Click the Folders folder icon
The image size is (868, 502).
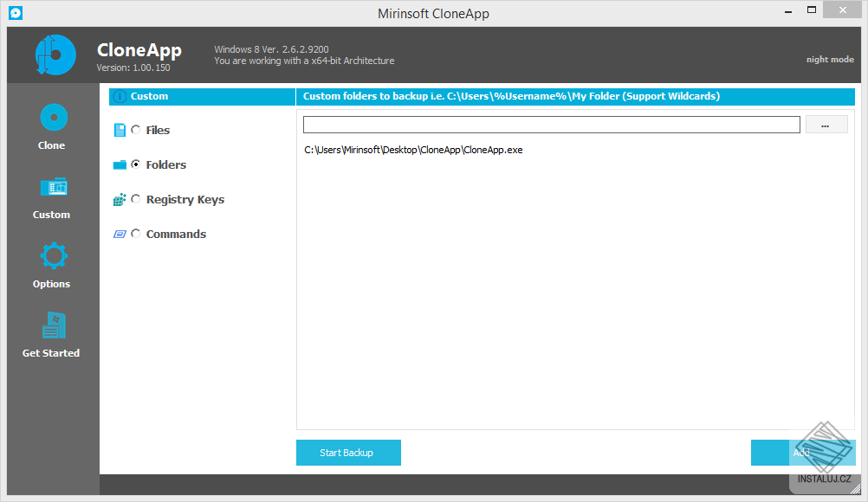tap(120, 164)
